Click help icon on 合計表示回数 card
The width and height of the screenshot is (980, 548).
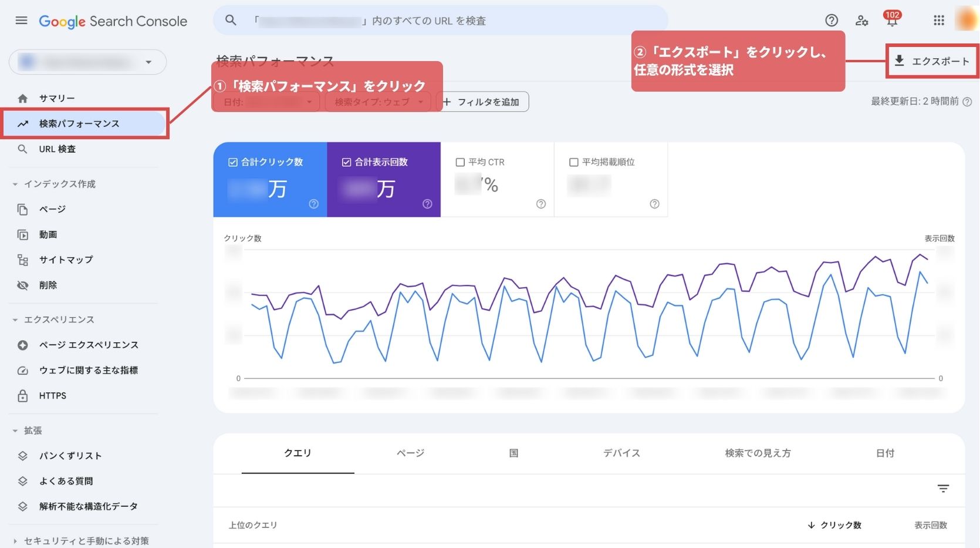427,204
